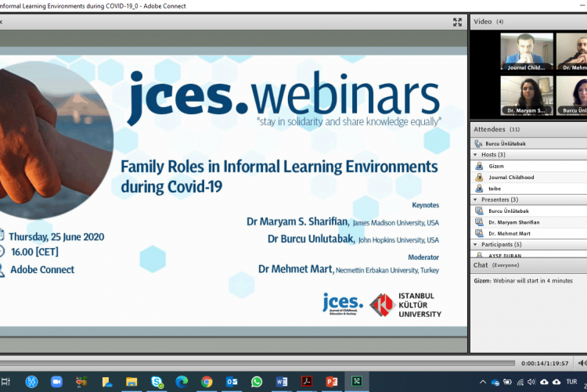Click the Journal Childhood video thumbnail
Viewport: 587px width, 392px height.
(x=527, y=51)
